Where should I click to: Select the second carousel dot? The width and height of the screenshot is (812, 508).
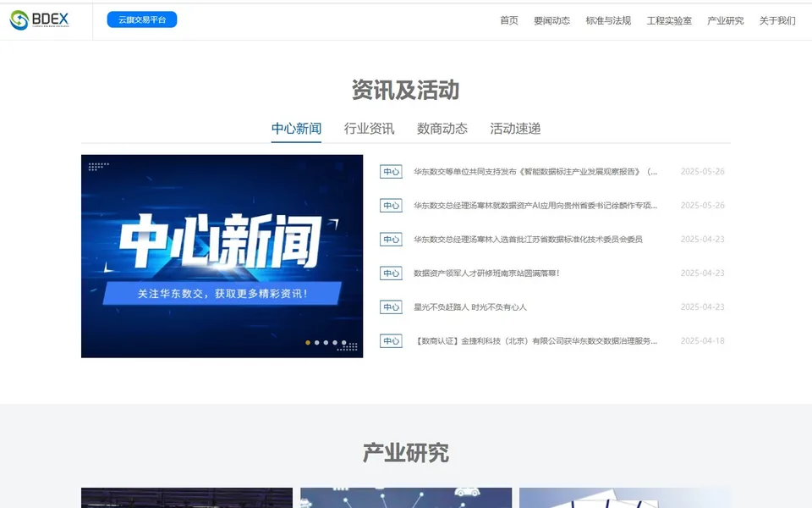[x=317, y=343]
